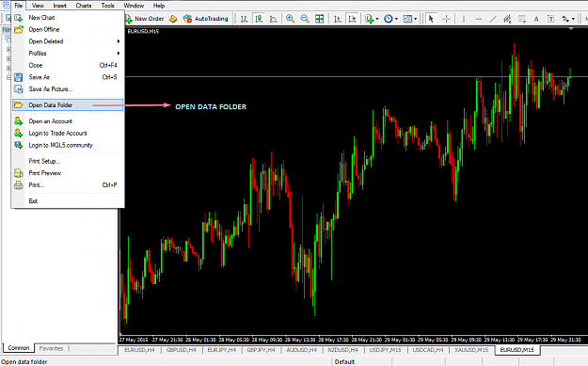Open the templates dropdown arrow
Screen dimensions: 588x366
coord(416,19)
